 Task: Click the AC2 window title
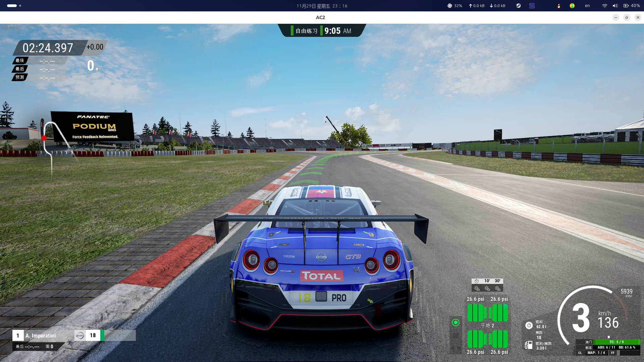[320, 17]
